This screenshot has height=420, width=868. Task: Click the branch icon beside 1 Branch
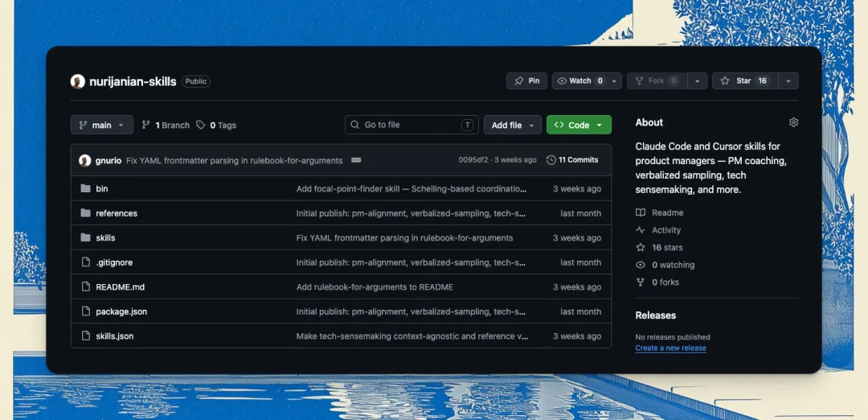[x=146, y=126]
